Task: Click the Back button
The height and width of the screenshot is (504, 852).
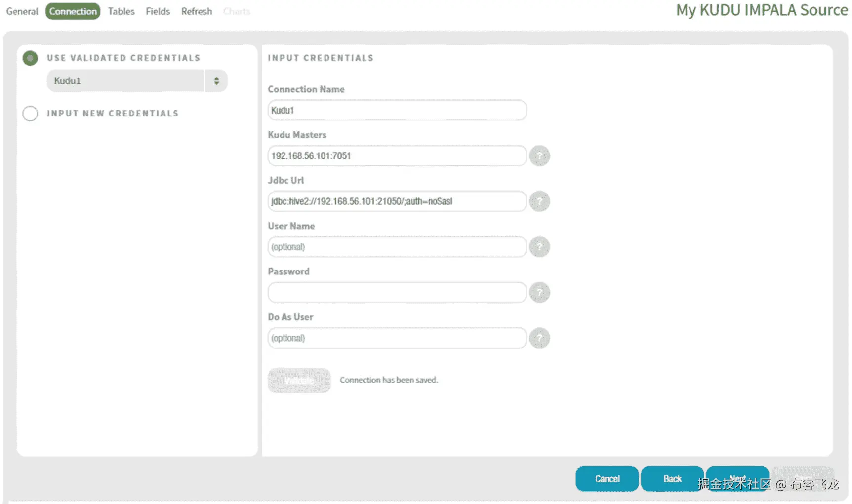Action: click(672, 479)
